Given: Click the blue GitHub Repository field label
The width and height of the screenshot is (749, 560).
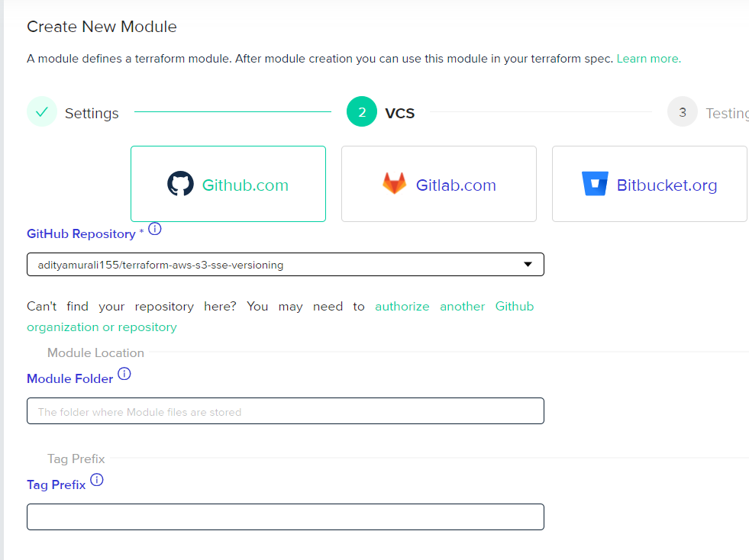Looking at the screenshot, I should coord(81,234).
